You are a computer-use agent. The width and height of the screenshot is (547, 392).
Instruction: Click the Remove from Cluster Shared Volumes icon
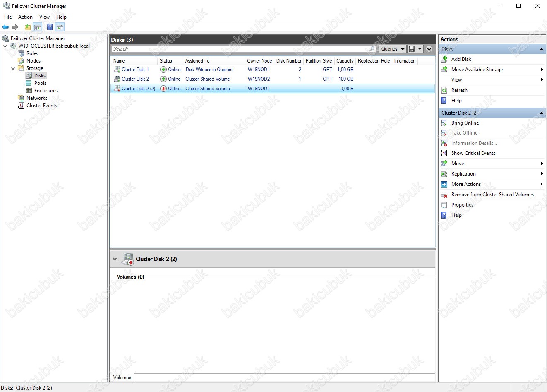[x=444, y=195]
